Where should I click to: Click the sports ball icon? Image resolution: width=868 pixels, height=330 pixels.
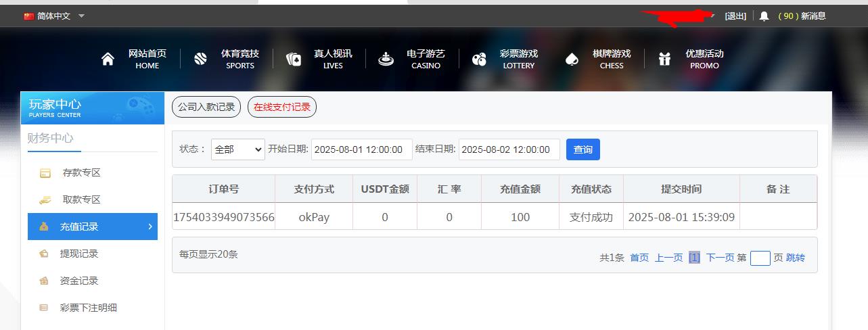tap(200, 59)
